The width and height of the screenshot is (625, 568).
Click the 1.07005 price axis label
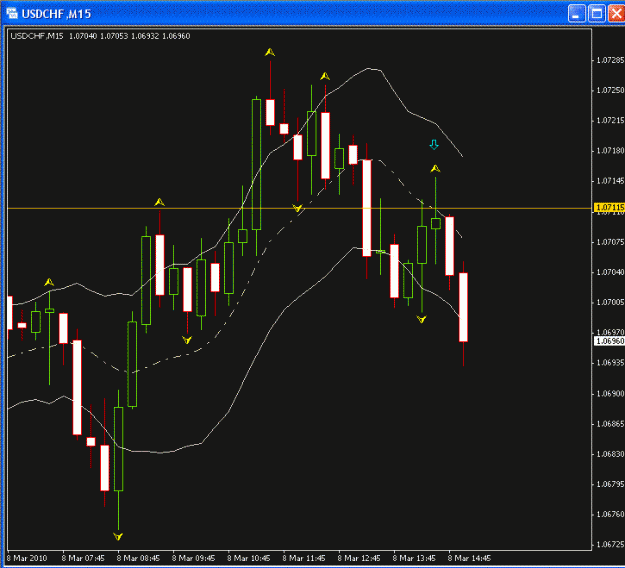pos(610,302)
